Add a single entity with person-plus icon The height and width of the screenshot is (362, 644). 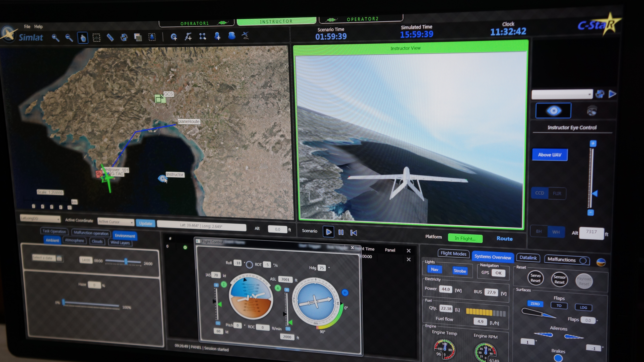coord(217,36)
